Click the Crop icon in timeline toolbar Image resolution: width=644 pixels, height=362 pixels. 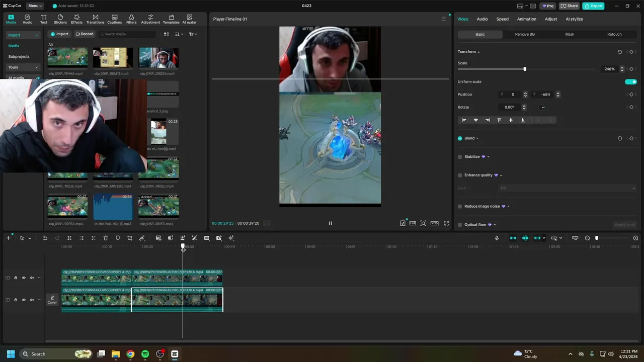click(x=130, y=238)
